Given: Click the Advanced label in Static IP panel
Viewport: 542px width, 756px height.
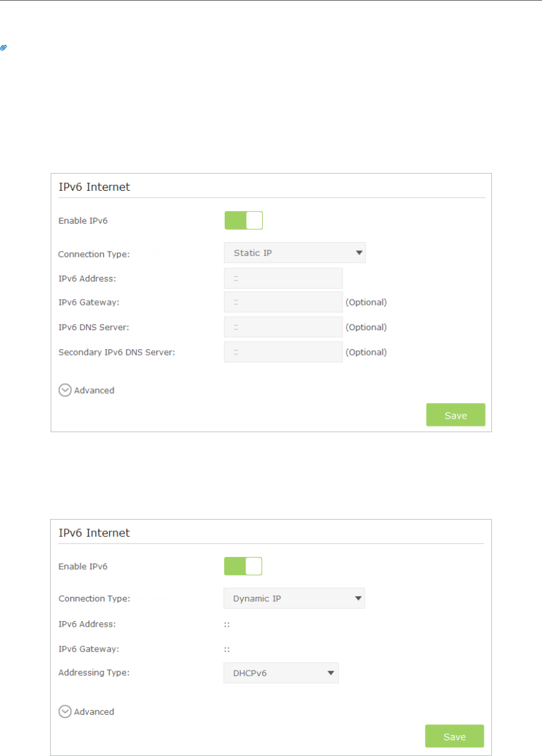Looking at the screenshot, I should tap(94, 390).
